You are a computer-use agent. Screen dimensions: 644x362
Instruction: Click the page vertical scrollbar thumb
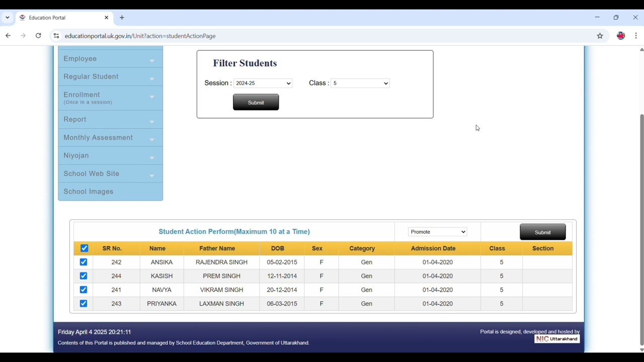click(641, 230)
